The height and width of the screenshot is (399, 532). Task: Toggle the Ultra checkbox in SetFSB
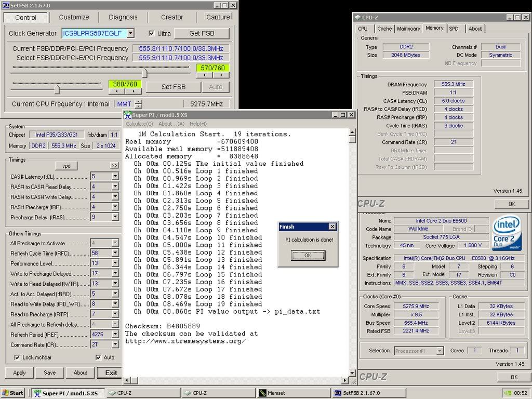152,33
